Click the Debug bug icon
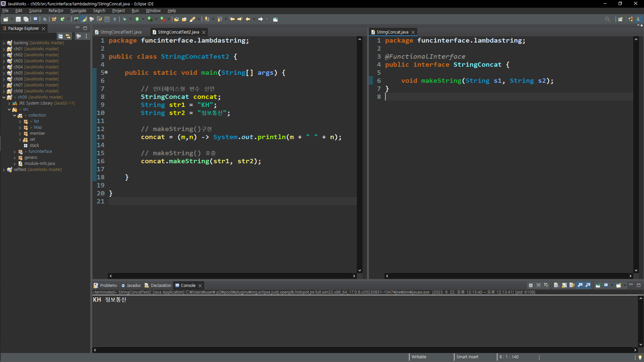Viewport: 644px width, 362px height. (124, 19)
